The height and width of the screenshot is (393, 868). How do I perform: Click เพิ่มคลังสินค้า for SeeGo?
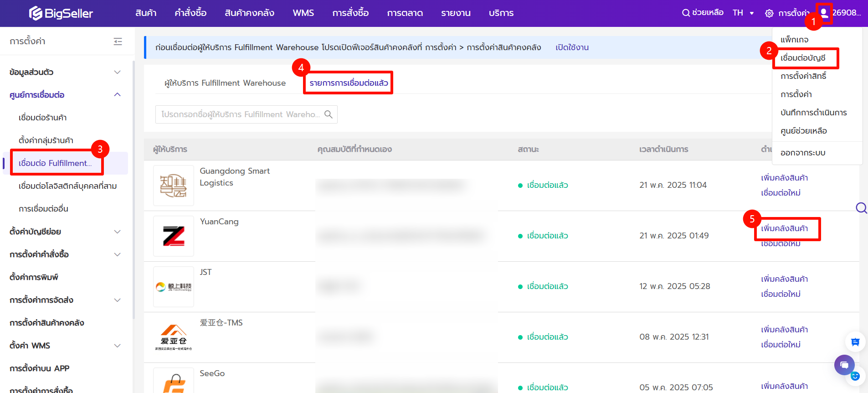coord(784,386)
